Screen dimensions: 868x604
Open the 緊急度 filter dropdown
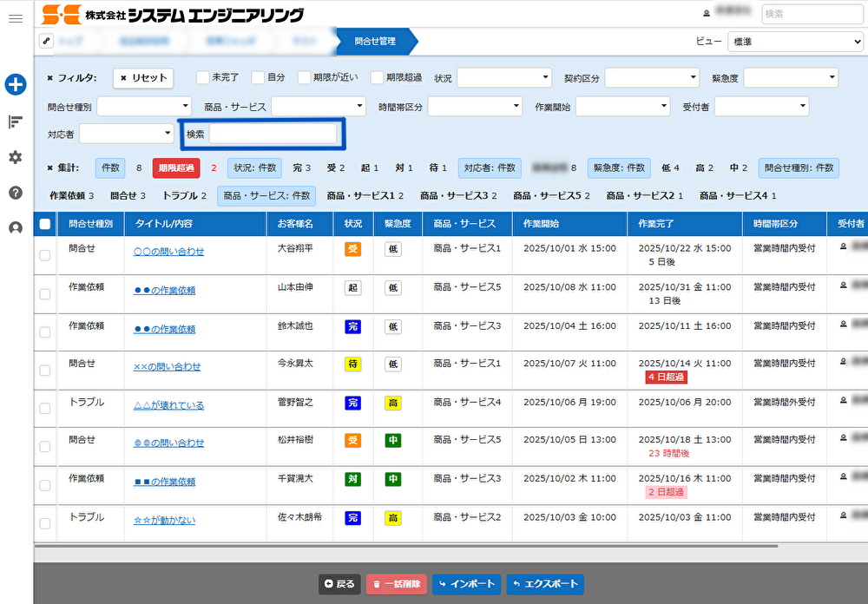[790, 78]
